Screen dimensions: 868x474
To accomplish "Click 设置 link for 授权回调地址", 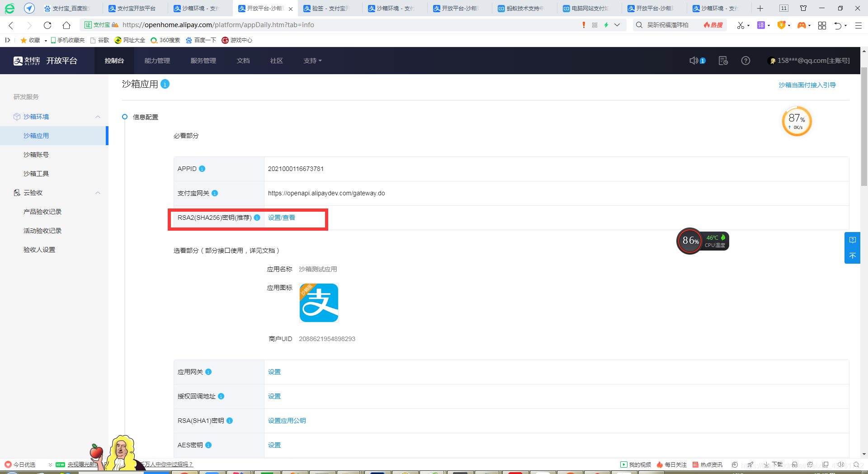I will click(x=274, y=396).
